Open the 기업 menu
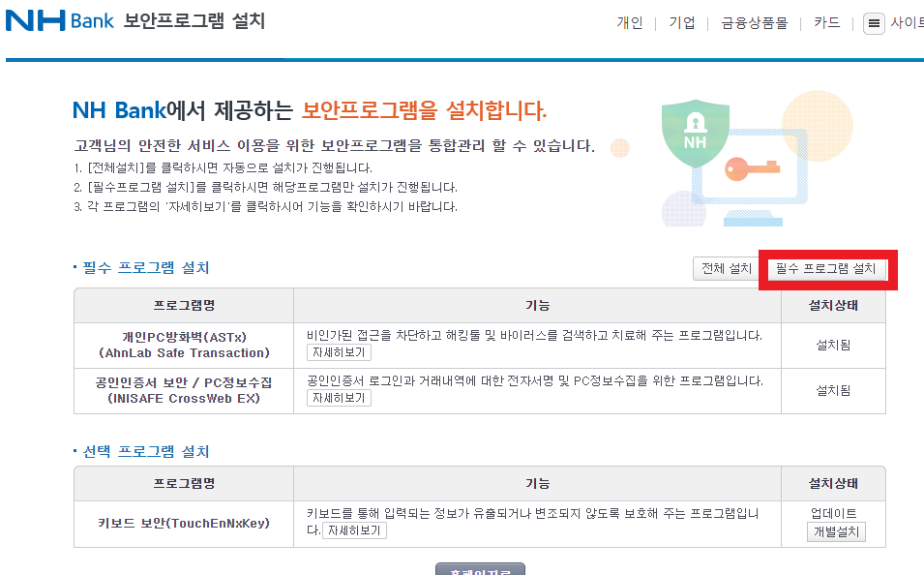The image size is (924, 575). tap(680, 22)
